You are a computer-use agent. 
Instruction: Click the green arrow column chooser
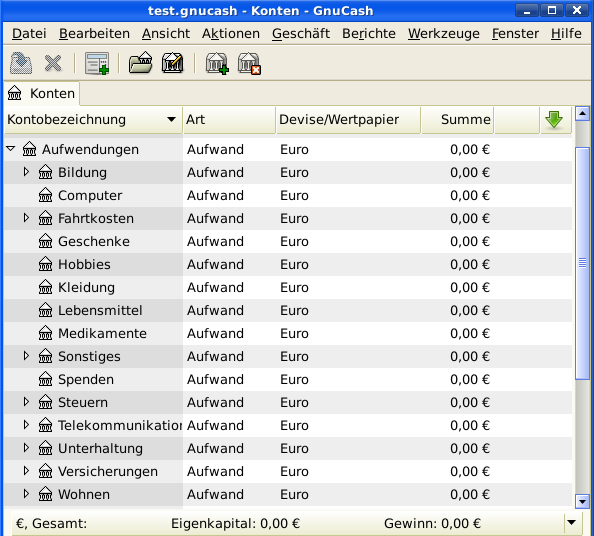pos(554,120)
